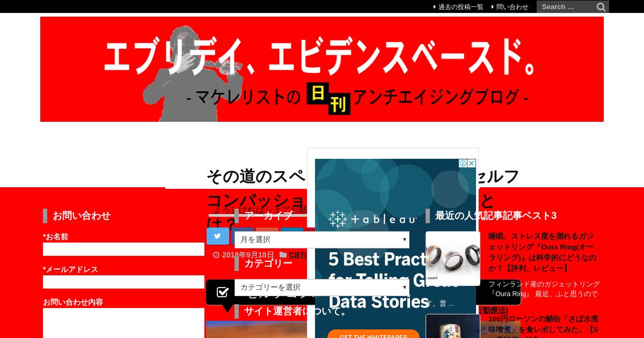Screen dimensions: 644x338
Task: Open the カテゴリーを選択 category dropdown
Action: [322, 288]
